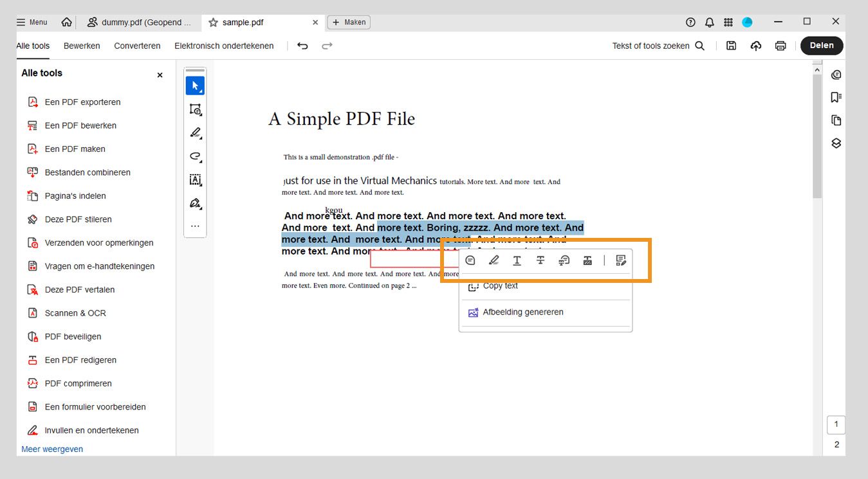868x479 pixels.
Task: Open the Elektronisch ondertekenen tab
Action: click(224, 46)
